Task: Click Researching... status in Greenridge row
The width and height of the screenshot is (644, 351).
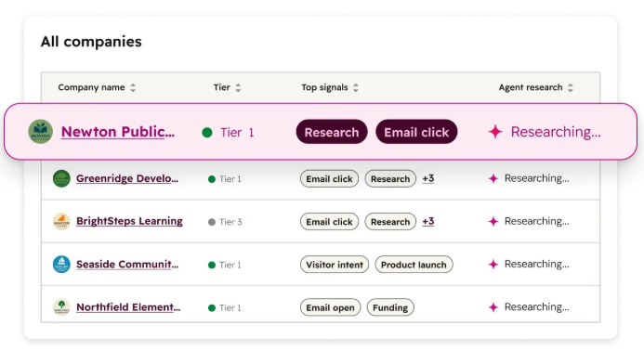Action: (537, 178)
